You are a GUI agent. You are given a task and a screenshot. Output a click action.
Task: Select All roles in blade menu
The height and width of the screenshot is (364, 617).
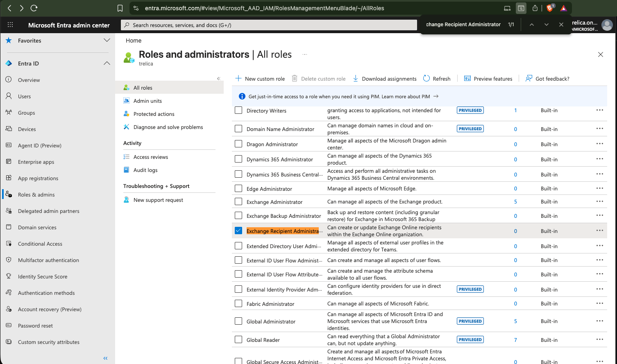click(x=170, y=88)
